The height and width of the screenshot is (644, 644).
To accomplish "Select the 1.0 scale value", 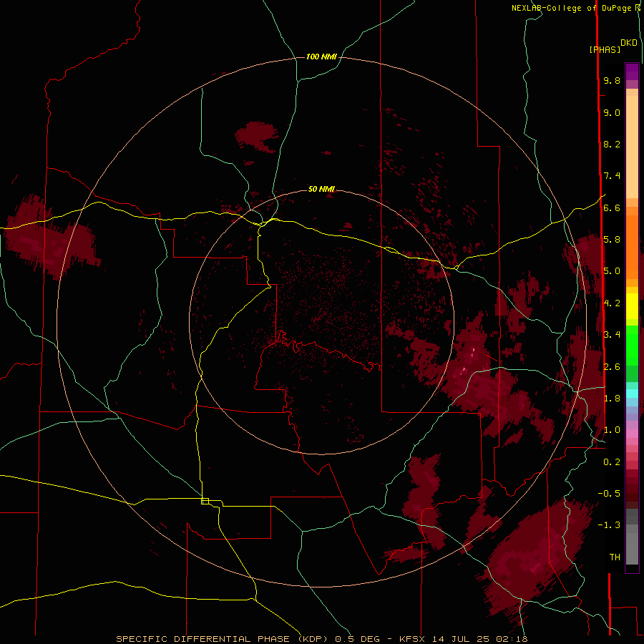I will [x=612, y=430].
